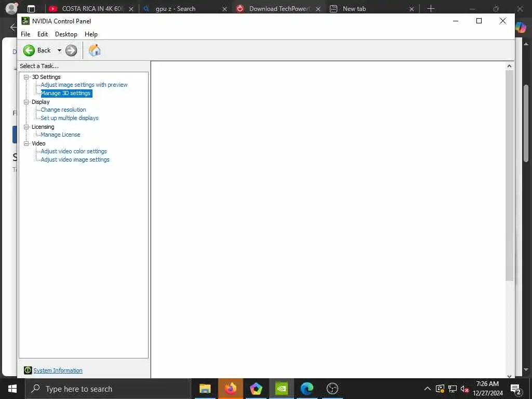Image resolution: width=532 pixels, height=399 pixels.
Task: Click the right pane scrollbar down arrow
Action: coord(509,376)
